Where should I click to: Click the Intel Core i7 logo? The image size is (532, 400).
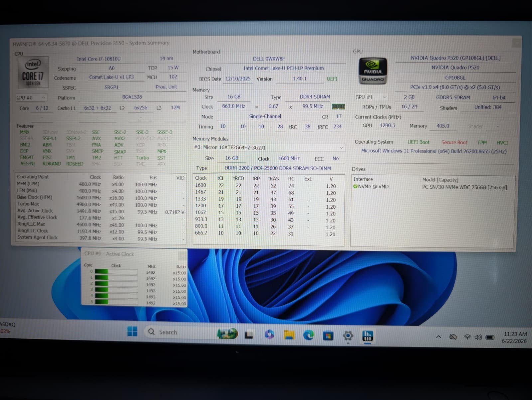[33, 72]
